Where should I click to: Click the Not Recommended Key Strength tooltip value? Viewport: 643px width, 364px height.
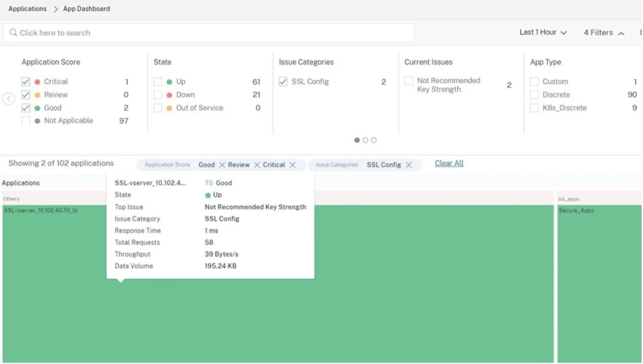pyautogui.click(x=256, y=207)
